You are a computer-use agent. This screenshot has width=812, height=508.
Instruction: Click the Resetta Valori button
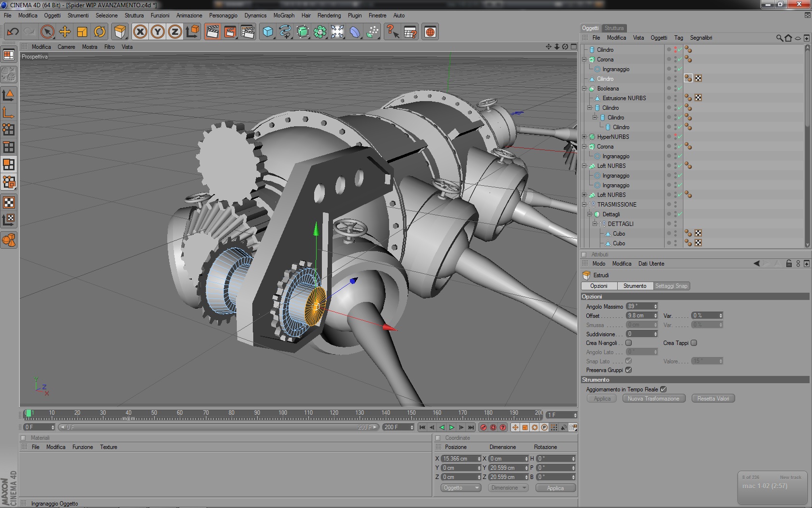(x=713, y=399)
